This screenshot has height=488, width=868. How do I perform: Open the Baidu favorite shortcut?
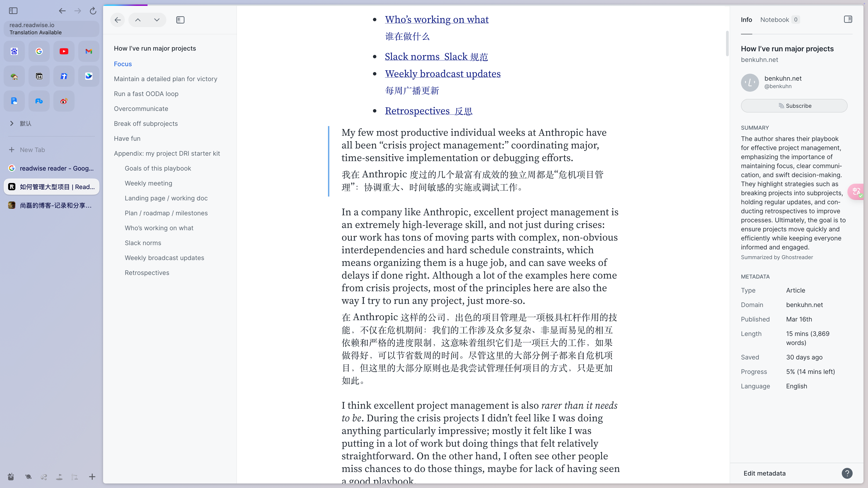(x=14, y=51)
